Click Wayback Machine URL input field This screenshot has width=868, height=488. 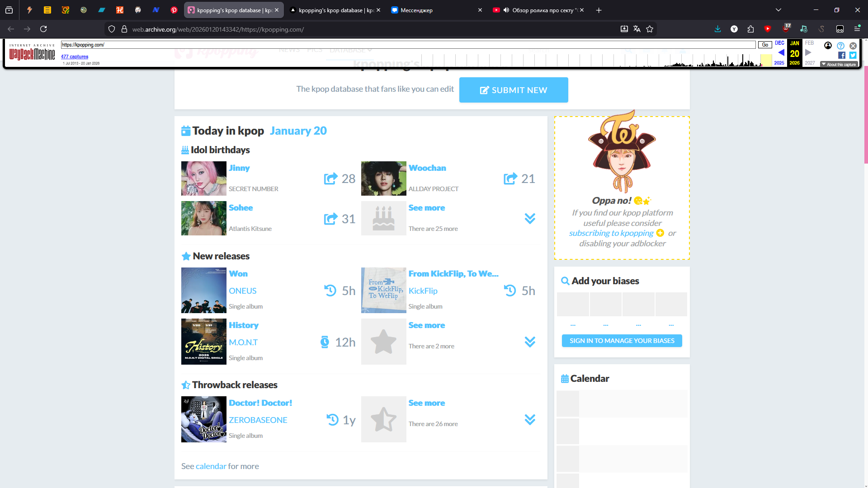pos(407,45)
